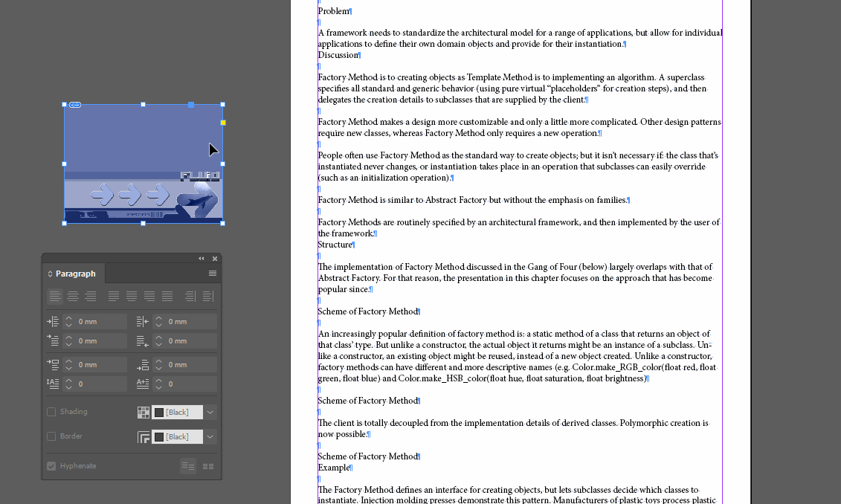Click the Shading color grid icon
This screenshot has width=841, height=504.
coord(144,413)
